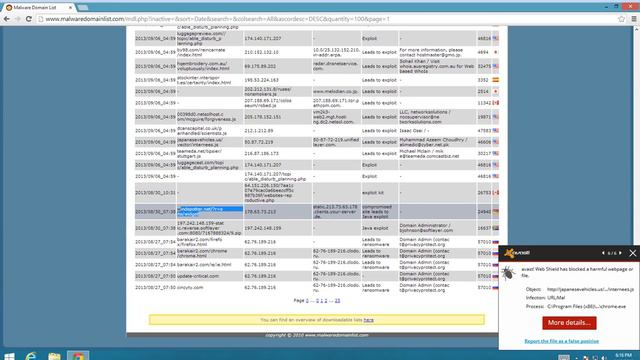This screenshot has height=360, width=640.
Task: Click the Russian flag in update-critical.com row
Action: pyautogui.click(x=495, y=276)
